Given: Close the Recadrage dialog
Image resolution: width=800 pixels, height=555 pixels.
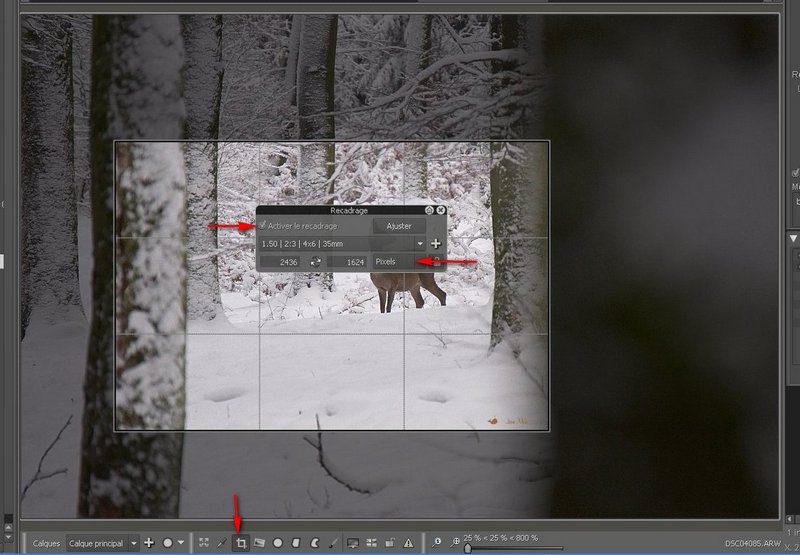Looking at the screenshot, I should click(x=441, y=210).
